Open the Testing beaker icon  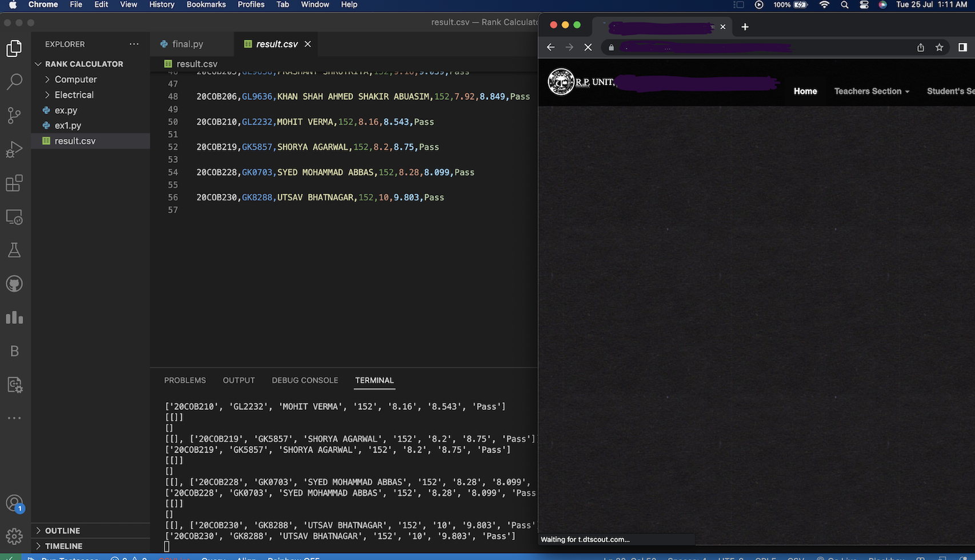[14, 250]
